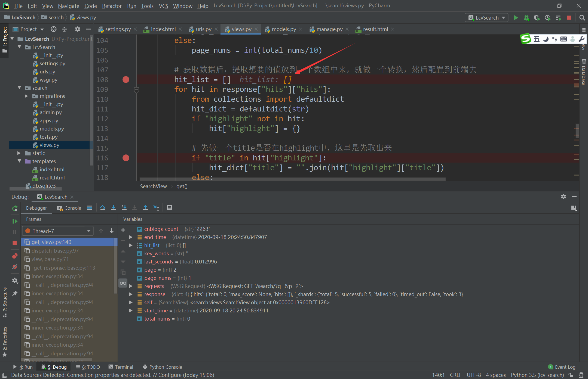This screenshot has width=588, height=379.
Task: Open the 6: TODO tool window
Action: [x=88, y=367]
